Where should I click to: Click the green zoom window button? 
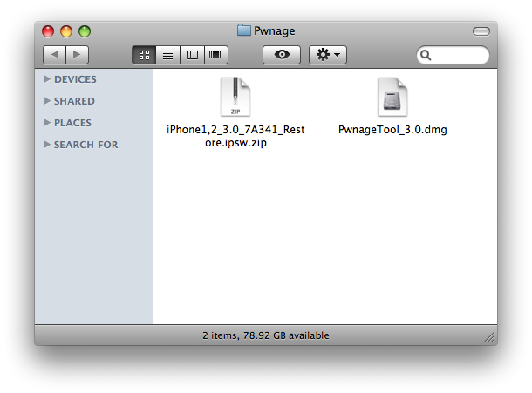(85, 31)
